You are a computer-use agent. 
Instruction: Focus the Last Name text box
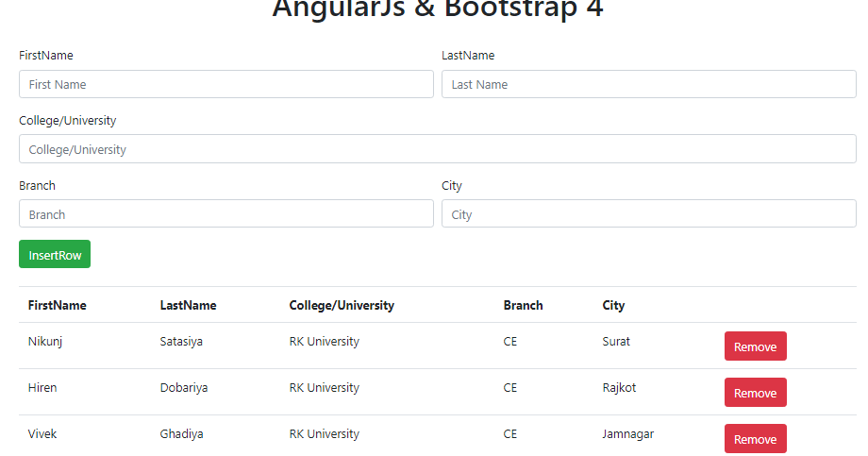tap(649, 84)
